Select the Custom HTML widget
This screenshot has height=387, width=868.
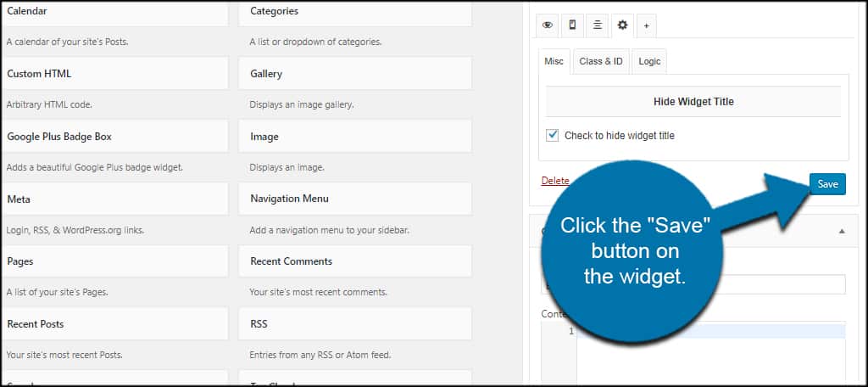[114, 73]
